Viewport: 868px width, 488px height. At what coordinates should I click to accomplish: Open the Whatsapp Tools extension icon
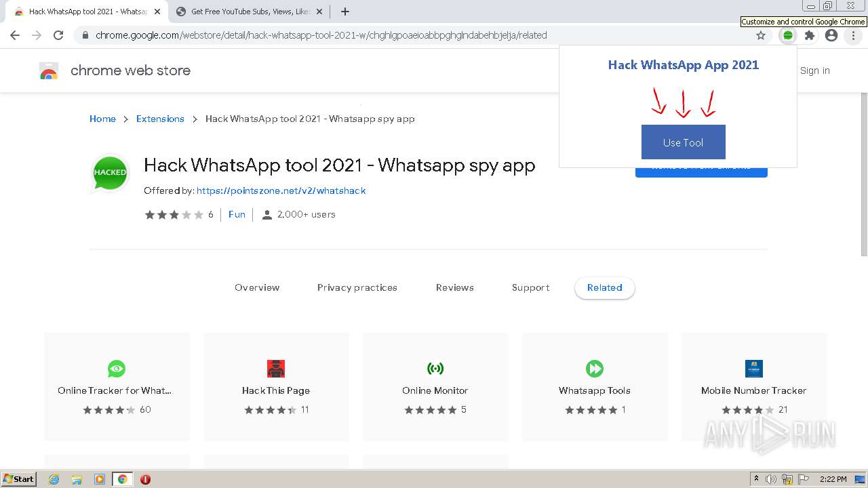point(595,369)
